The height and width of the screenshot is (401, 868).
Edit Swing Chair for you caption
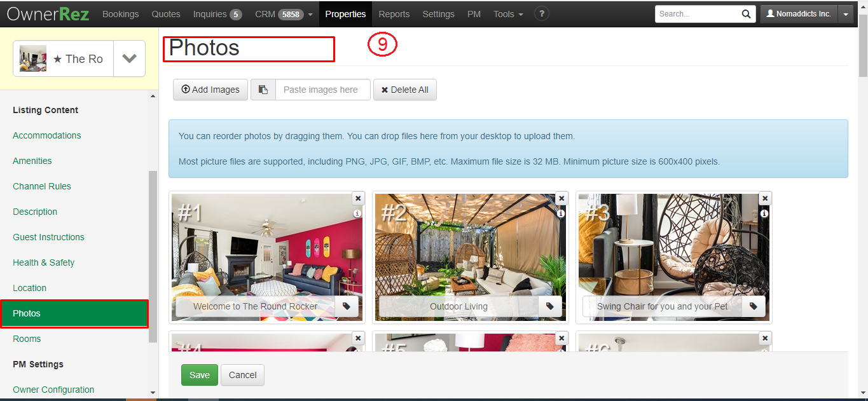pos(663,306)
